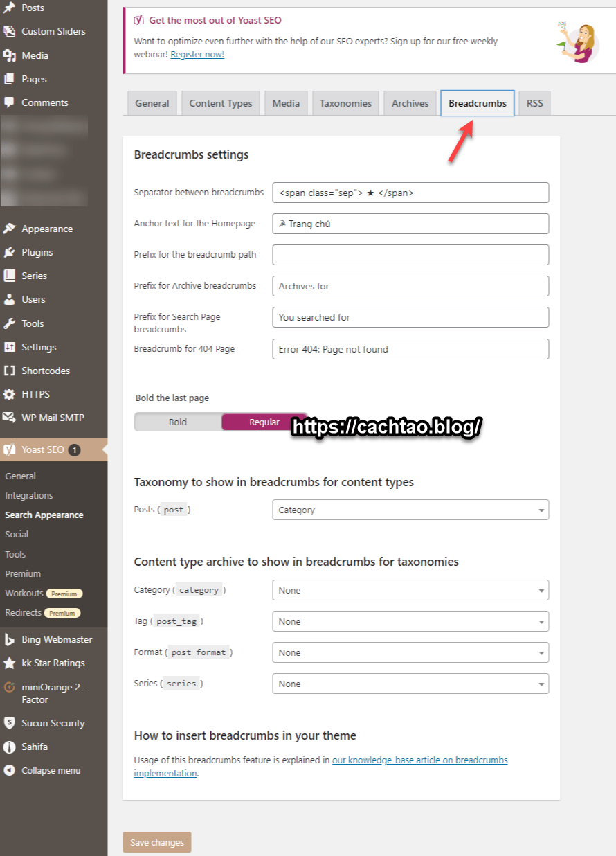Click Breadcrumb for 404 Page field
Viewport: 616px width, 856px height.
(x=410, y=349)
